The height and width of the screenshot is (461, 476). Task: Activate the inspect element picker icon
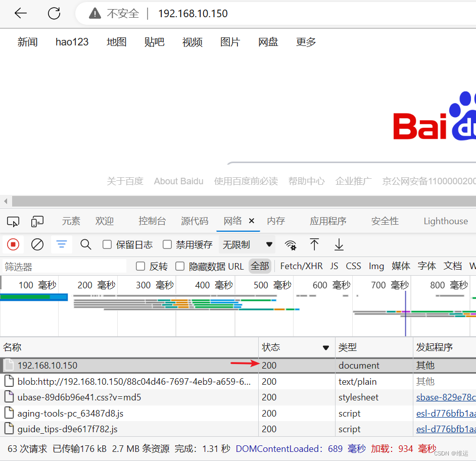[x=13, y=221]
